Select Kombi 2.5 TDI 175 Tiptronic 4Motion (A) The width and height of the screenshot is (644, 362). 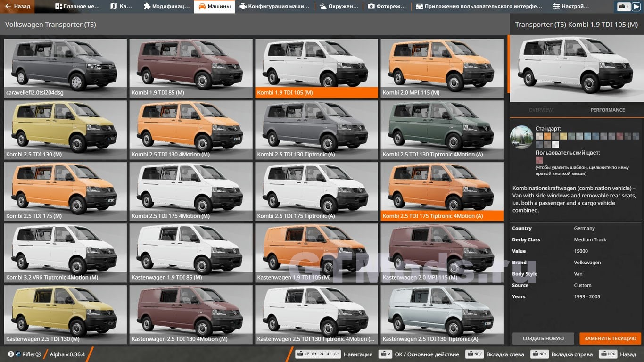pos(442,191)
